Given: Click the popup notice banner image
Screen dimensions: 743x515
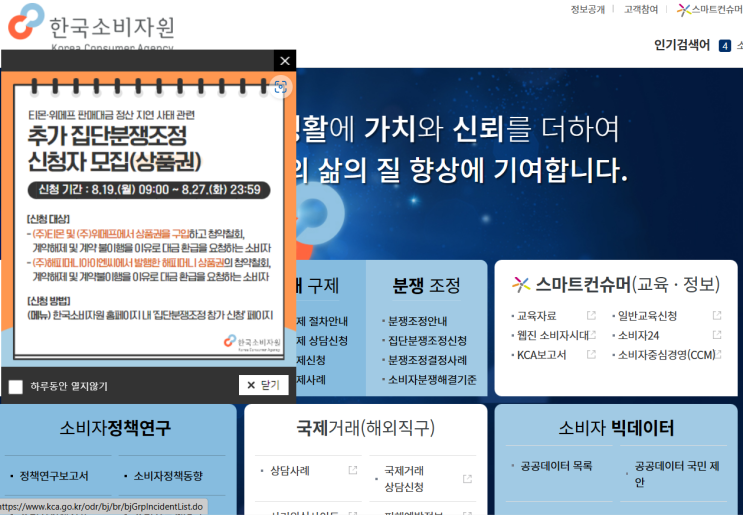Looking at the screenshot, I should coord(149,219).
